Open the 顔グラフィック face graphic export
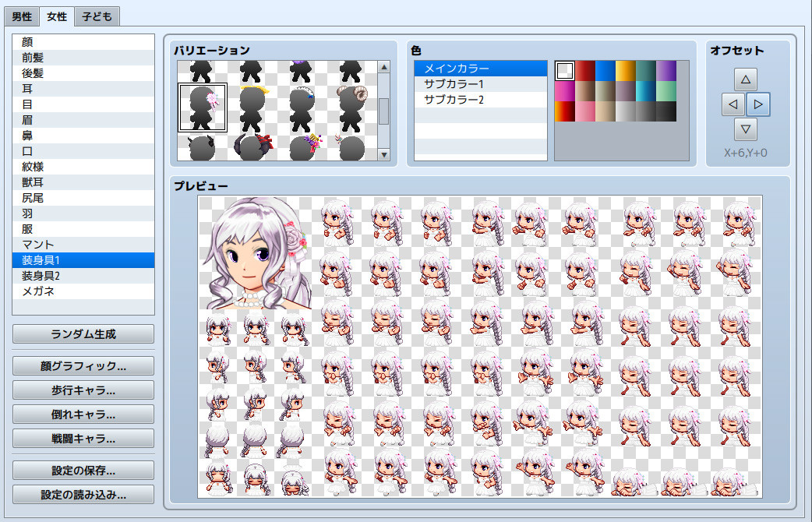The width and height of the screenshot is (812, 522). pyautogui.click(x=83, y=365)
